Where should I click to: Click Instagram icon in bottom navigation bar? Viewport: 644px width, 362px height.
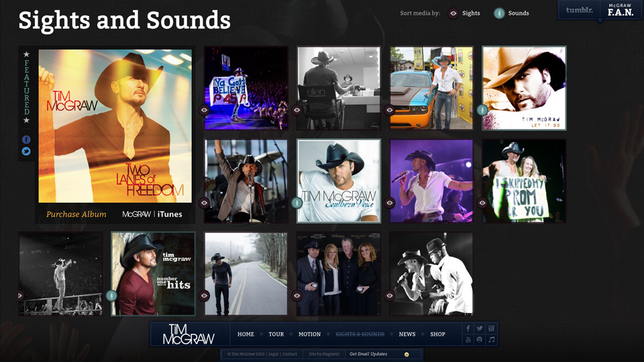click(x=491, y=328)
